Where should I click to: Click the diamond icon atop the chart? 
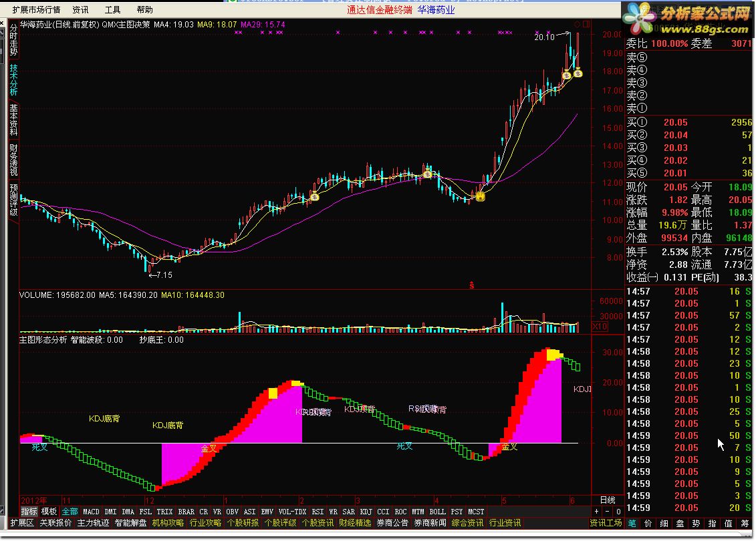click(577, 24)
